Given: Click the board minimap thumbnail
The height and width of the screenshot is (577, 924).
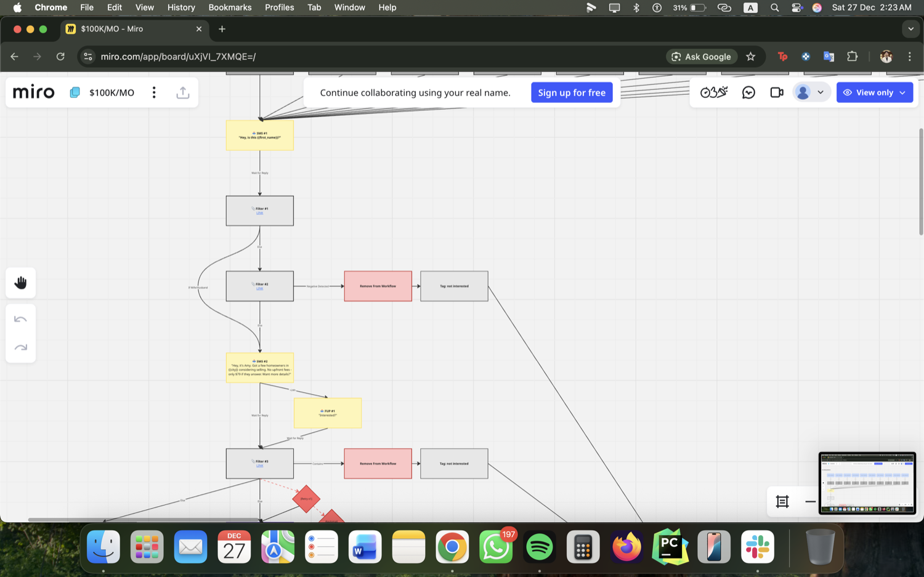Looking at the screenshot, I should click(x=867, y=483).
